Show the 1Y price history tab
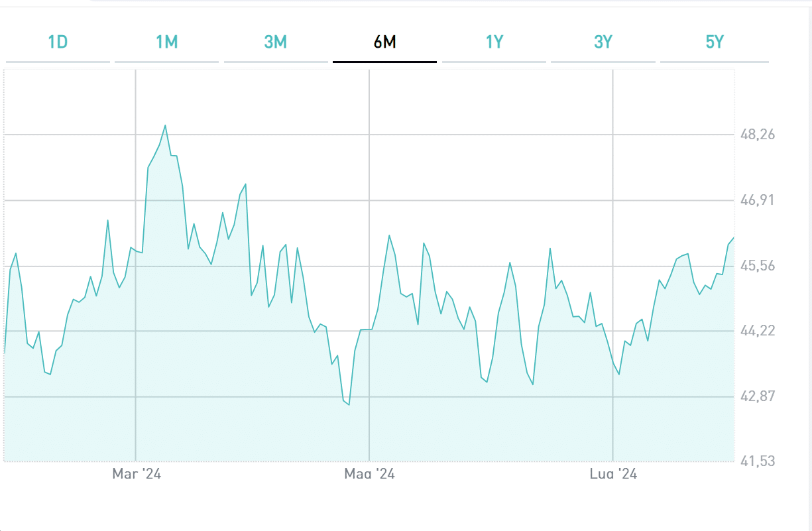This screenshot has height=531, width=812. [x=494, y=42]
